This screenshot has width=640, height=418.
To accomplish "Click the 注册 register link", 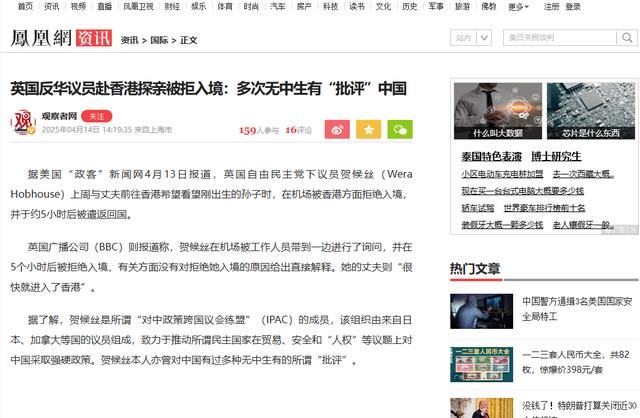I will tap(551, 7).
